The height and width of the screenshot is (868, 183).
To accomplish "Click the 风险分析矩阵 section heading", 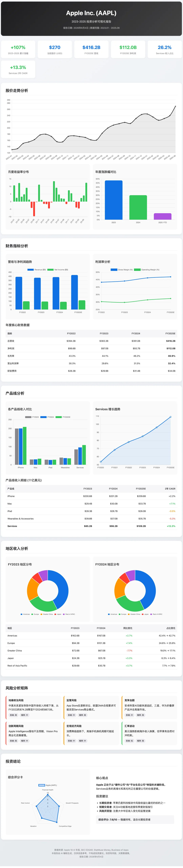I will point(17,688).
